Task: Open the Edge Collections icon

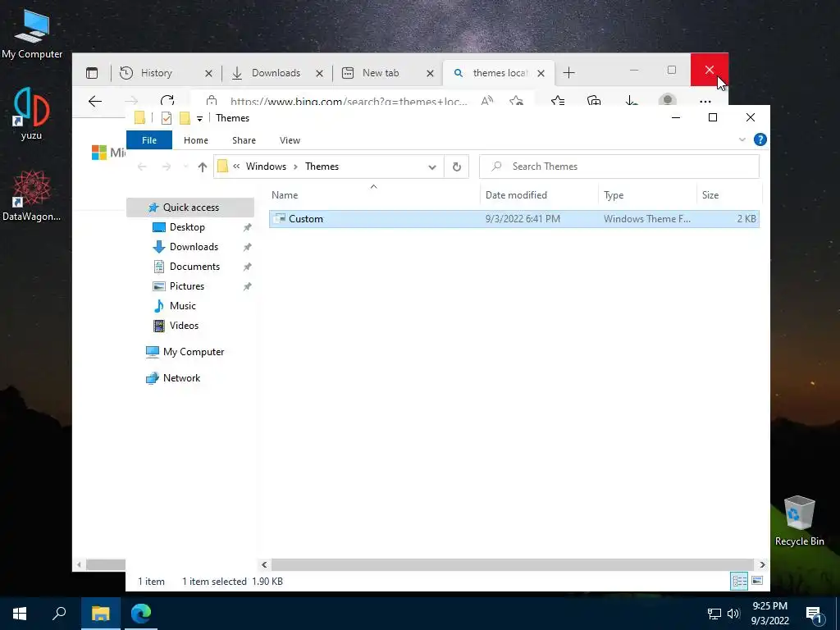Action: tap(594, 101)
